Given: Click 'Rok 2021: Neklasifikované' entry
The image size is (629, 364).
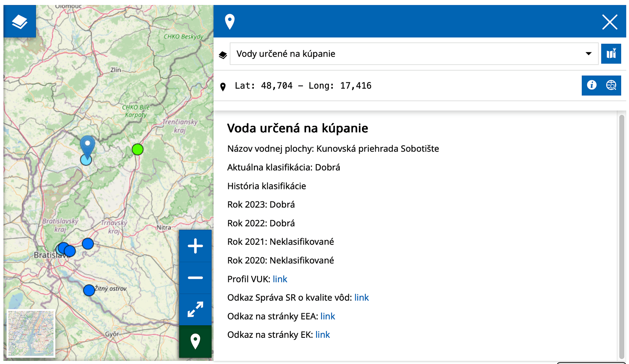Looking at the screenshot, I should [x=281, y=242].
